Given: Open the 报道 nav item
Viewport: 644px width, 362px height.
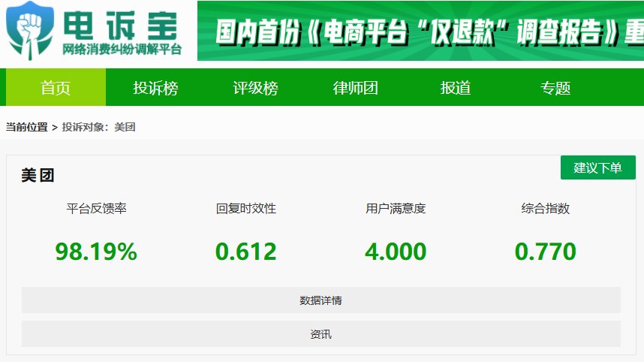Looking at the screenshot, I should [x=455, y=88].
